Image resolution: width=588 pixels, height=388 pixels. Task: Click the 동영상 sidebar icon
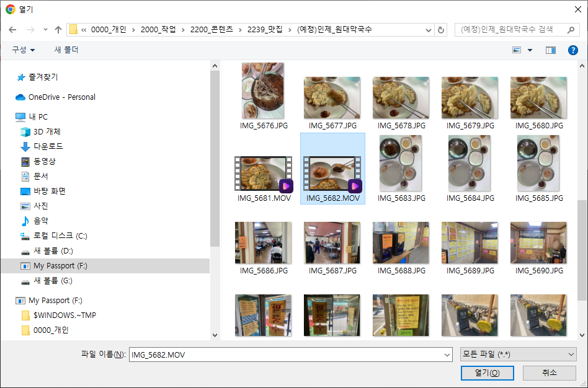click(x=24, y=161)
